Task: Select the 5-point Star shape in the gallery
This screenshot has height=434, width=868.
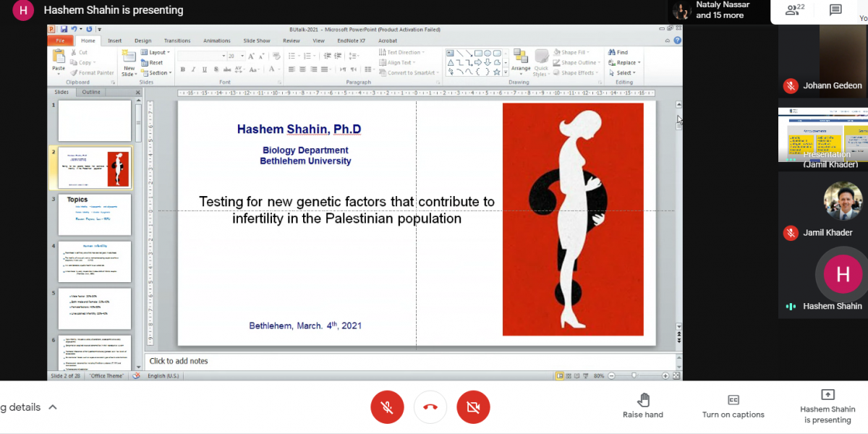Action: 497,72
